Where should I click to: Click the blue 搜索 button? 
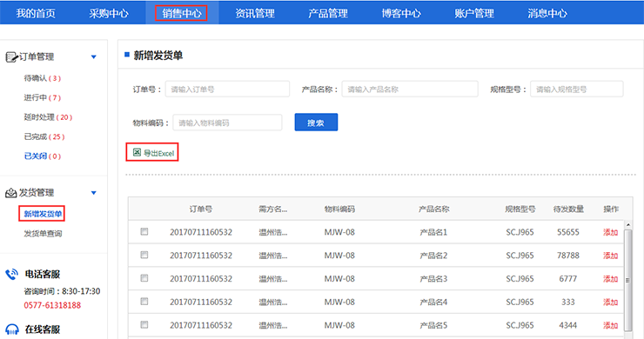click(316, 123)
